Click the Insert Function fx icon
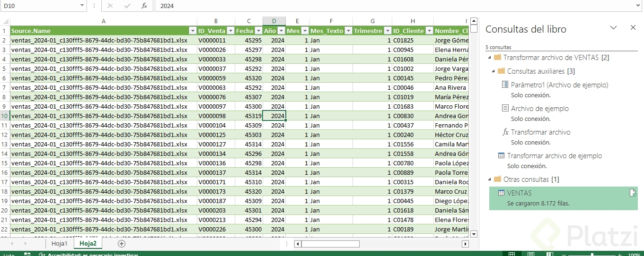 pos(144,6)
